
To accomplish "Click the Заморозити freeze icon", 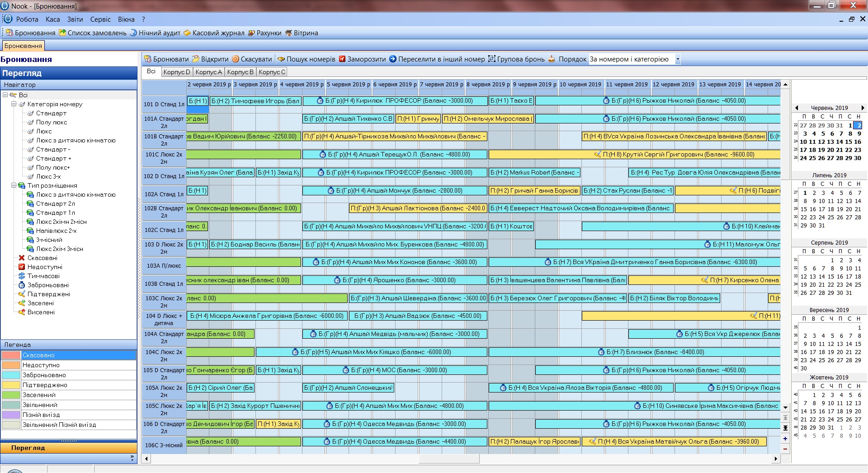I will [x=342, y=59].
